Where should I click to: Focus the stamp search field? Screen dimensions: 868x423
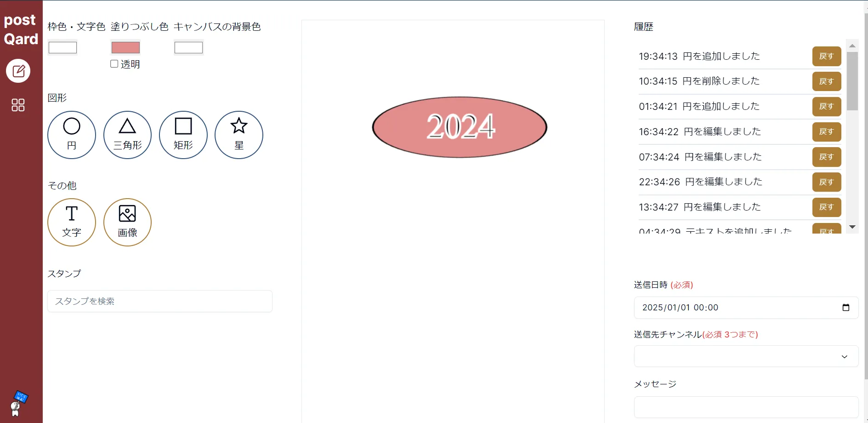point(159,301)
